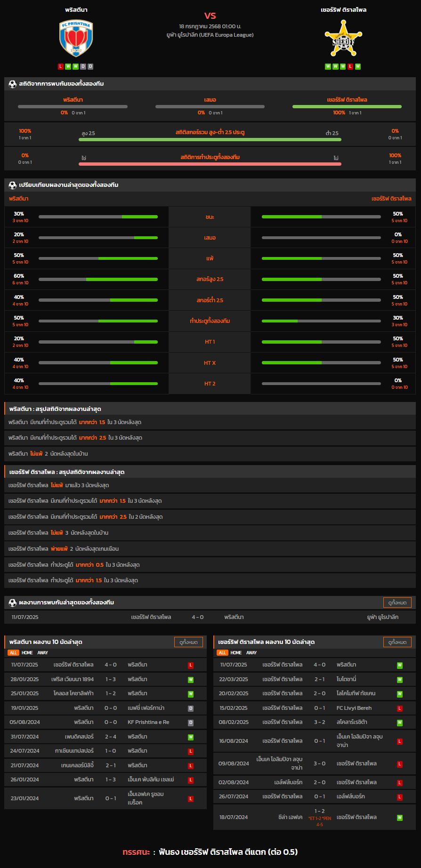
Task: Click Sheriff's 30% ทำประตูทั้งสองทีม comparison bar
Action: coord(321,321)
